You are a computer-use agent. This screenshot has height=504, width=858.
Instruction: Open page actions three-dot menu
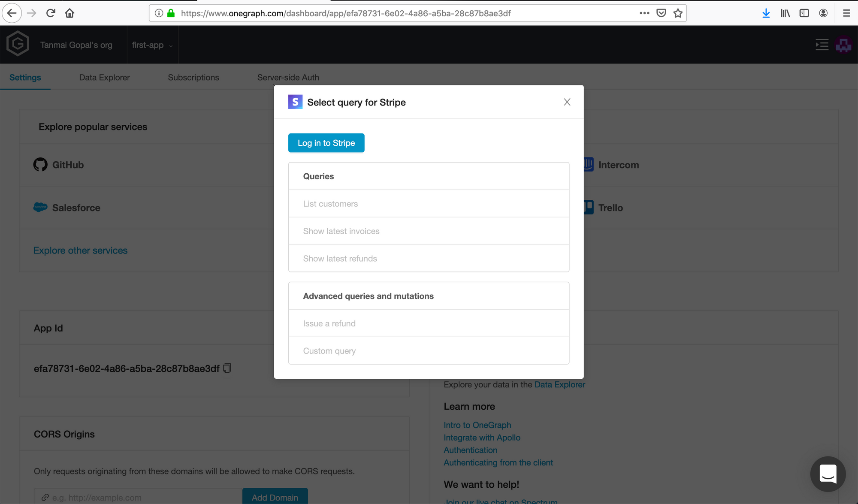[x=644, y=13]
